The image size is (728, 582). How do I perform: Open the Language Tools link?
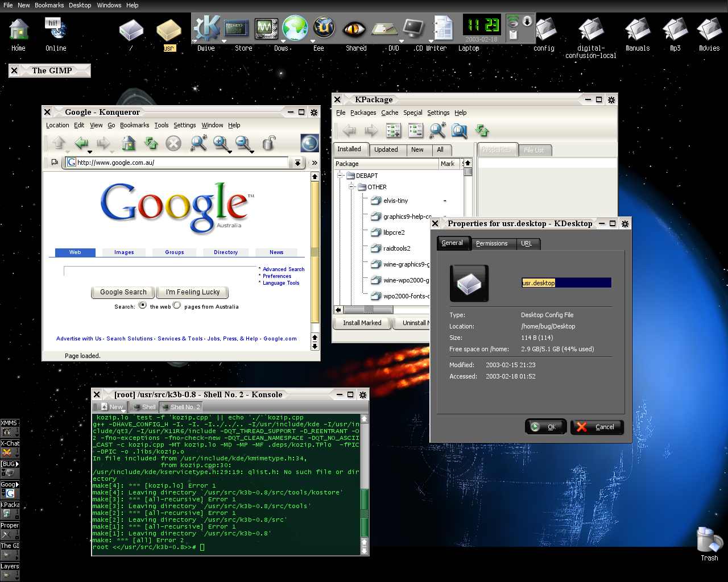click(x=281, y=283)
